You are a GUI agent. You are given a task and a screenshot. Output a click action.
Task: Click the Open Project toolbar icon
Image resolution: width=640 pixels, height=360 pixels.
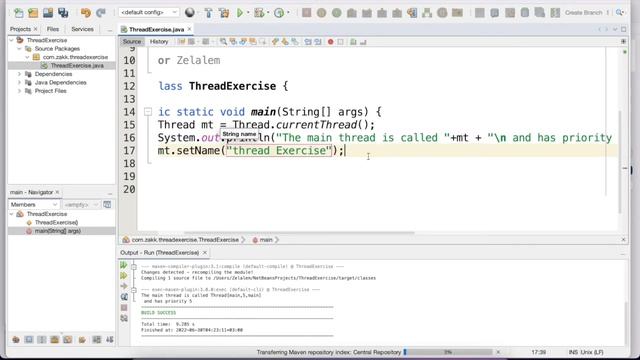coord(48,13)
